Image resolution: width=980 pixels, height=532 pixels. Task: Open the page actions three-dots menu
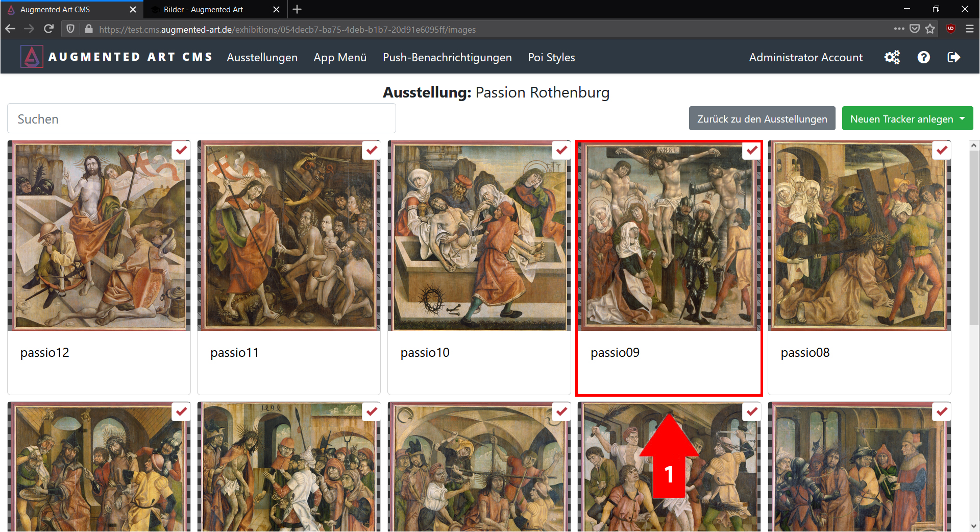[899, 29]
